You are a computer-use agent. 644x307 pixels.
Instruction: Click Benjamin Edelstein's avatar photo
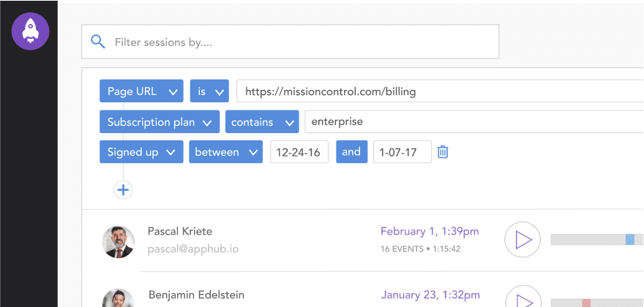coord(119,298)
